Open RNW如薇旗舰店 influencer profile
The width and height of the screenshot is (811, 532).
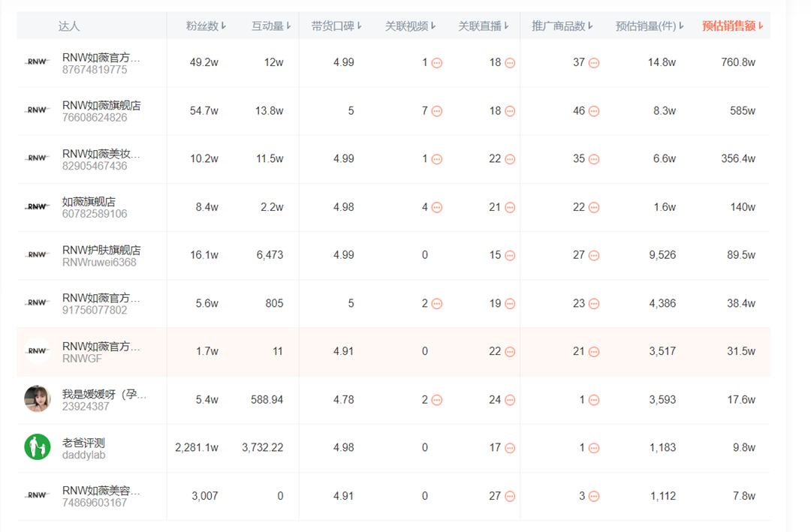pos(101,106)
